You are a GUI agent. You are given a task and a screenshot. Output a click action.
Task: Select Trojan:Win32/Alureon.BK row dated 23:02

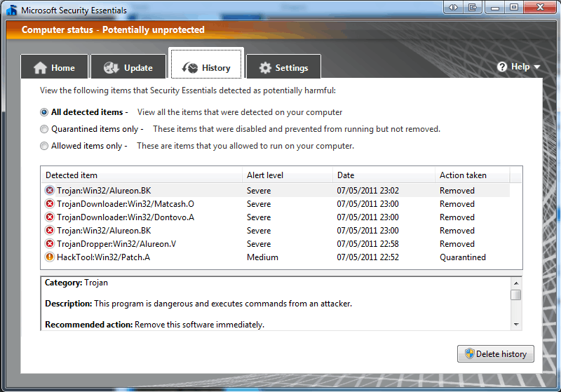pyautogui.click(x=276, y=191)
